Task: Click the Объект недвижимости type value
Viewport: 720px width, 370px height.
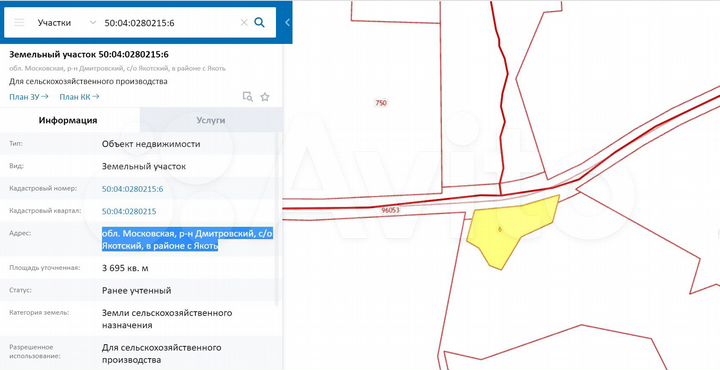Action: (151, 144)
